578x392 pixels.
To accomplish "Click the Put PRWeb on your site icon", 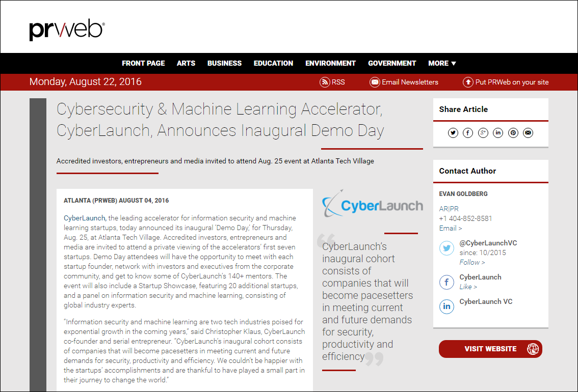I will [468, 82].
